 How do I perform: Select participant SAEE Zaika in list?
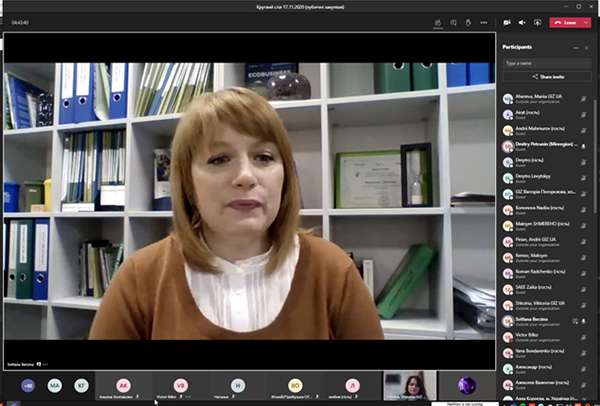click(546, 289)
